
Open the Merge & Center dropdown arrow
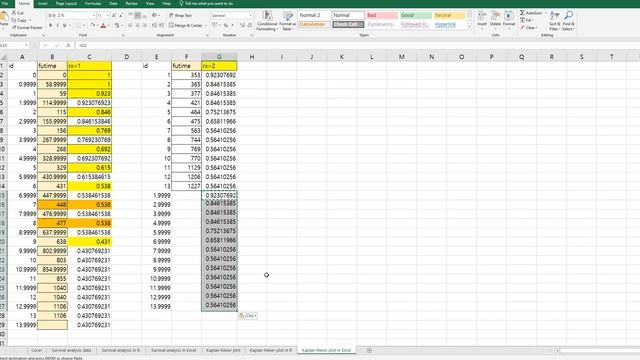pyautogui.click(x=205, y=25)
